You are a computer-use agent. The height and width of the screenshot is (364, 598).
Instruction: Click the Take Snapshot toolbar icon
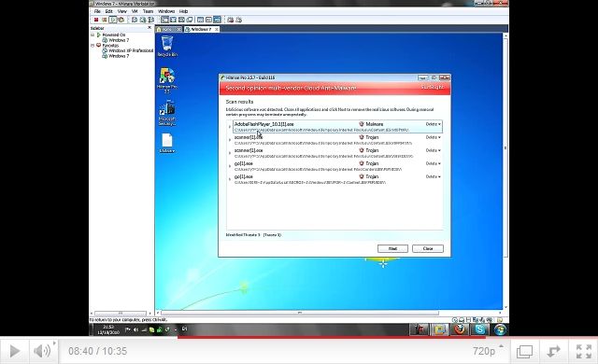pyautogui.click(x=135, y=20)
